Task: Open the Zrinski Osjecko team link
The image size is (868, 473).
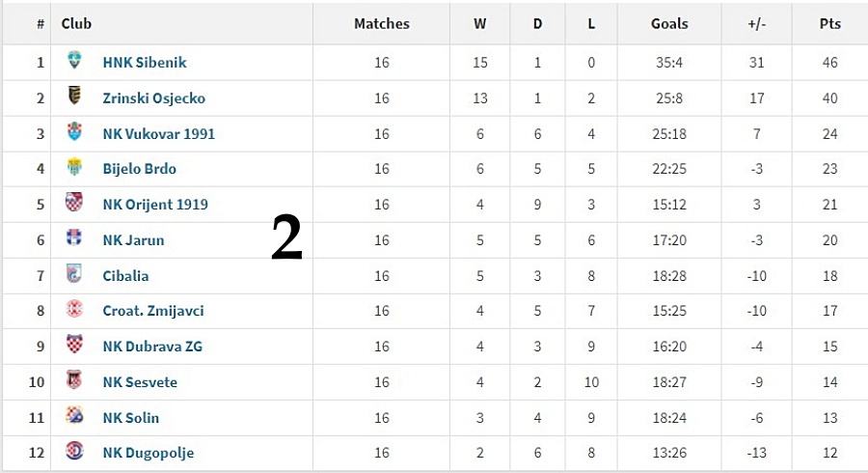Action: tap(154, 98)
